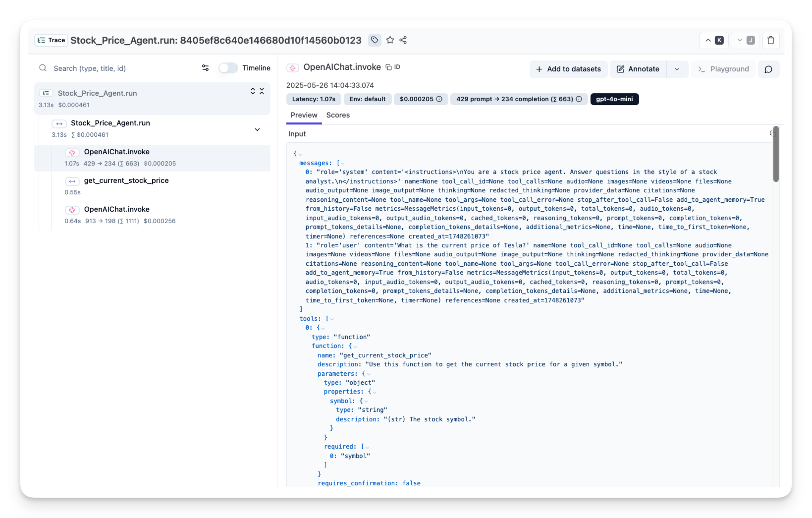This screenshot has height=518, width=812.
Task: Click the timestamp 2025-05-26 14:04:33.074
Action: pyautogui.click(x=330, y=85)
